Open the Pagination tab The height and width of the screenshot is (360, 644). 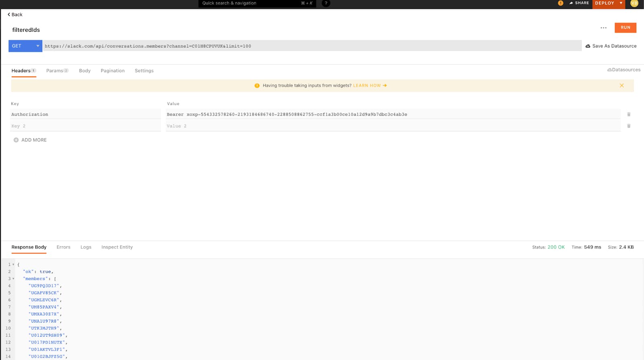coord(112,71)
